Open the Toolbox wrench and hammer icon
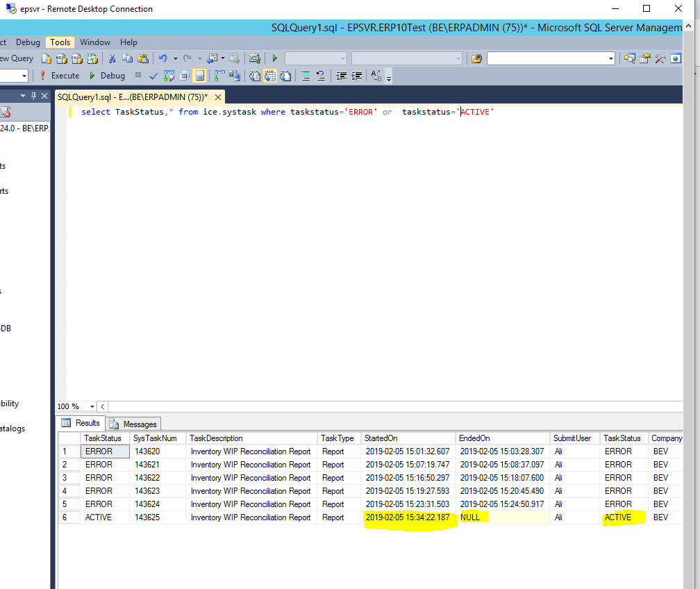Image resolution: width=700 pixels, height=589 pixels. (x=660, y=58)
